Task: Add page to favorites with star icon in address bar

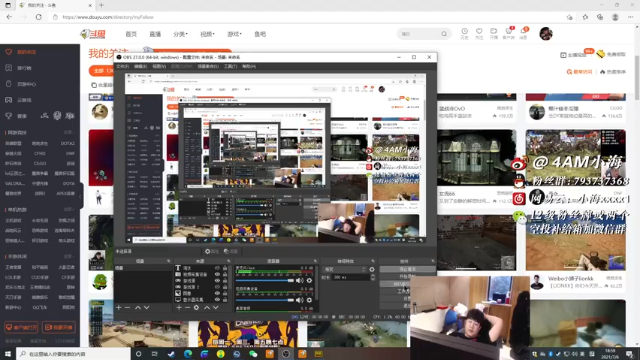Action: 569,17
